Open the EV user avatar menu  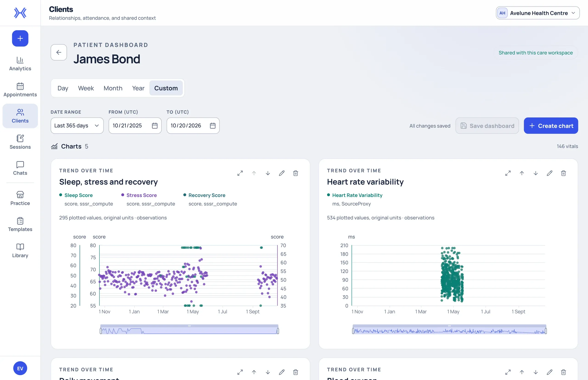point(20,368)
